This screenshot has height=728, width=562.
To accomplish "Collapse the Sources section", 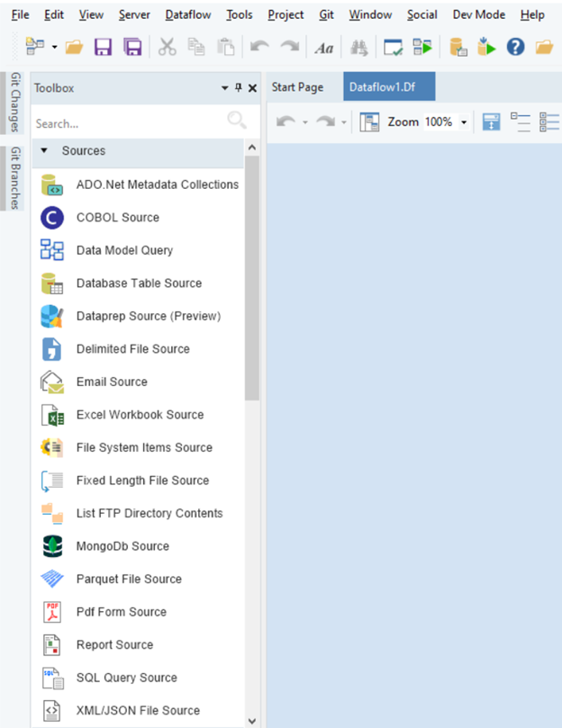I will pyautogui.click(x=44, y=151).
